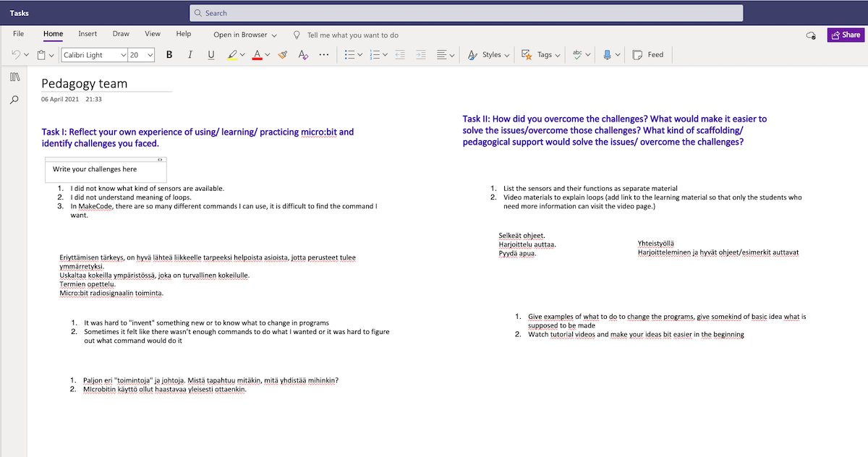Expand the Undo dropdown arrow
868x457 pixels.
click(26, 55)
